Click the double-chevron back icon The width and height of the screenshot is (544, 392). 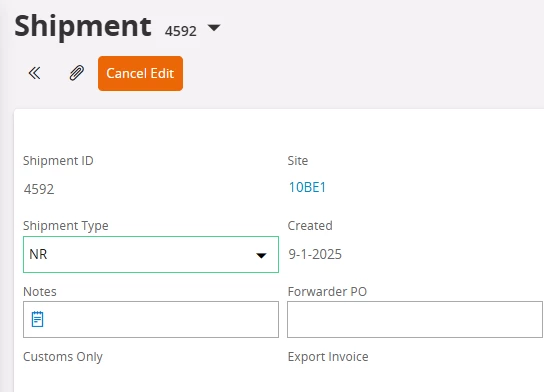coord(34,73)
